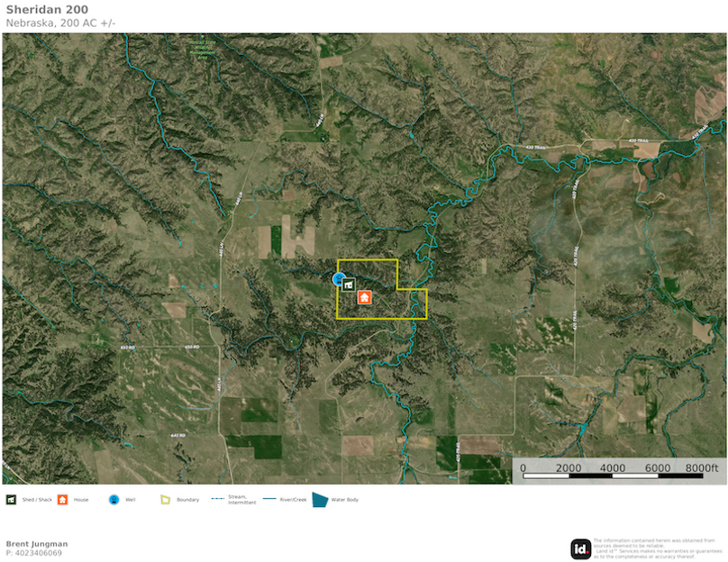Click the orange House icon in the legend
Image resolution: width=728 pixels, height=562 pixels.
tap(62, 499)
